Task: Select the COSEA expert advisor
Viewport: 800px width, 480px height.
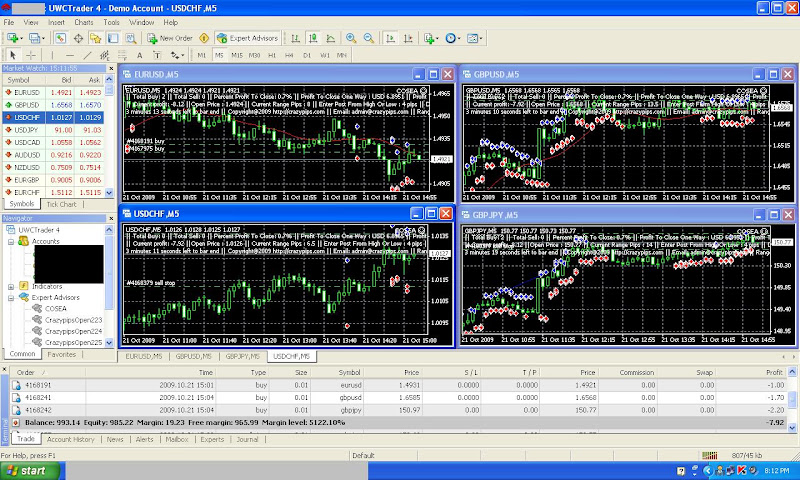Action: [56, 309]
